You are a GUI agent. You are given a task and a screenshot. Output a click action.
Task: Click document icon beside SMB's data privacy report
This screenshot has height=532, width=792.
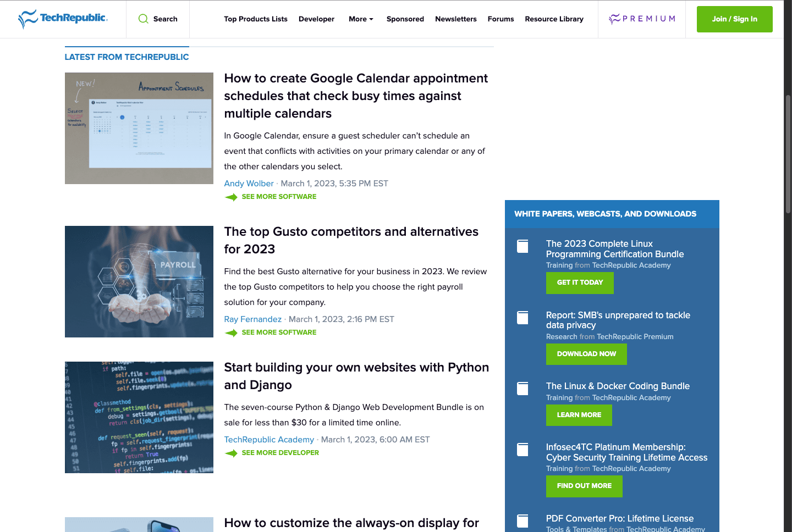click(x=522, y=317)
